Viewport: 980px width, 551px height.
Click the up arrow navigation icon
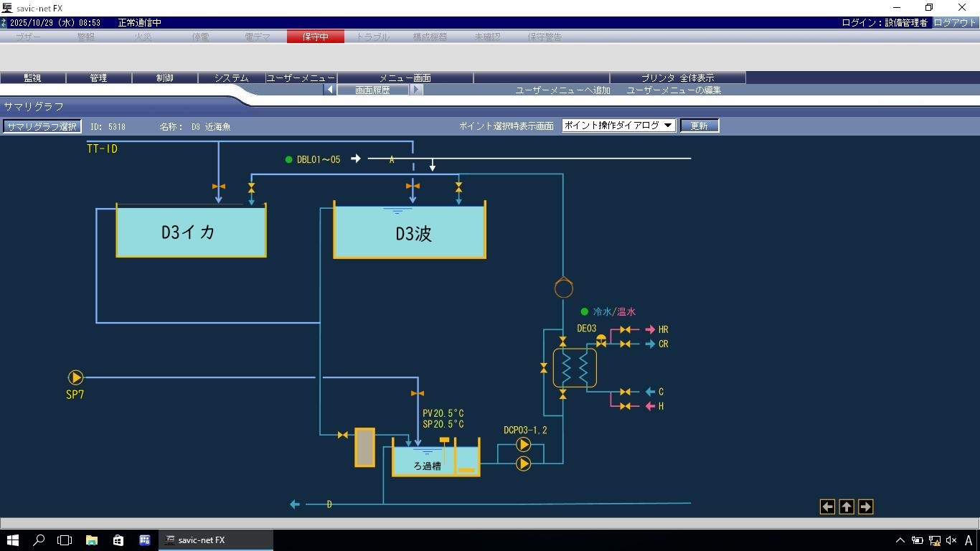tap(847, 507)
